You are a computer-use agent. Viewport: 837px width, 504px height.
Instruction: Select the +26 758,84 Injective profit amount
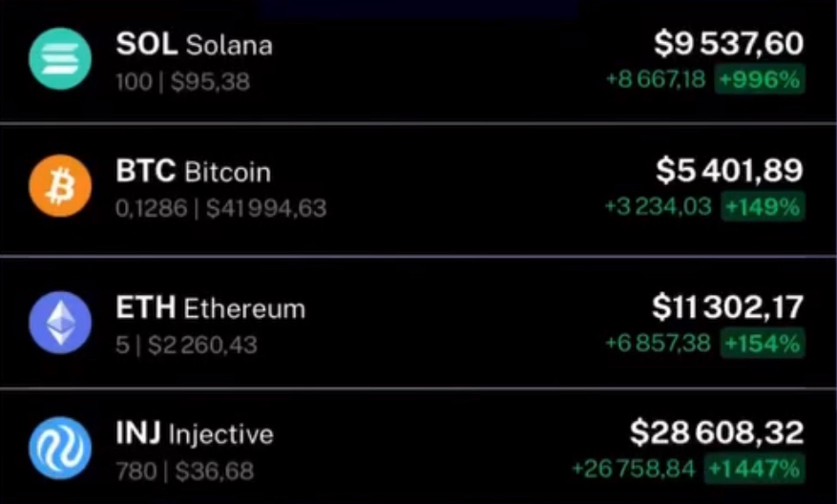tap(634, 469)
